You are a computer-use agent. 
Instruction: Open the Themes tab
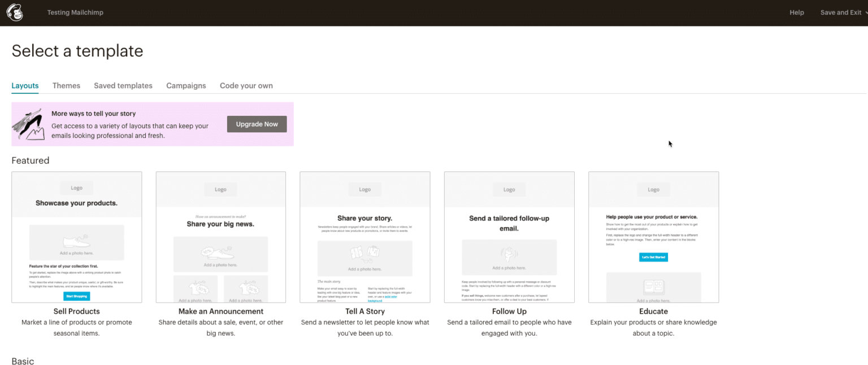click(x=66, y=85)
